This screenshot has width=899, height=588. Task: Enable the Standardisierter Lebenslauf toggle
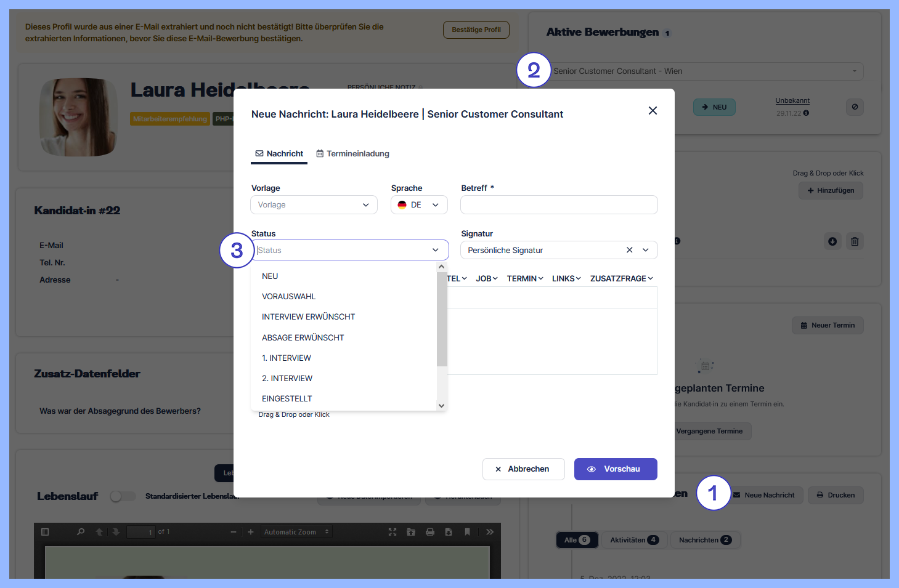click(x=122, y=496)
